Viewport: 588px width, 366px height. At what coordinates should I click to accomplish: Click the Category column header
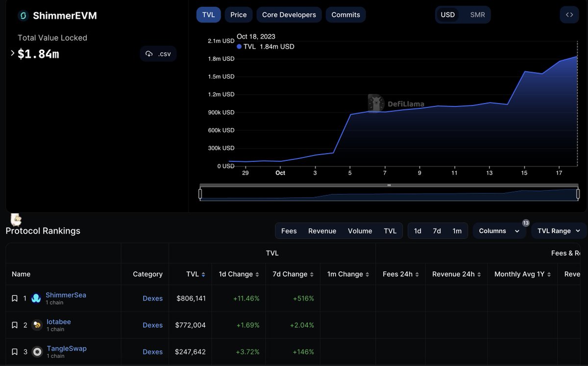(x=147, y=274)
